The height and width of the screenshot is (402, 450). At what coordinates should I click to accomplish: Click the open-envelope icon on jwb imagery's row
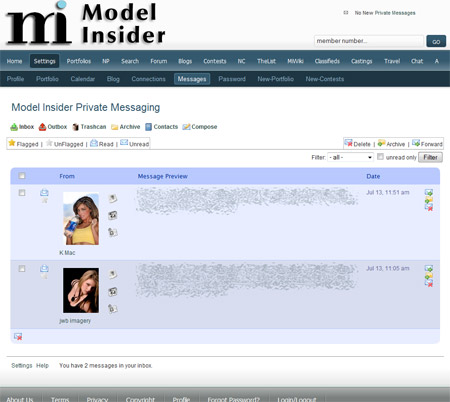pos(44,268)
